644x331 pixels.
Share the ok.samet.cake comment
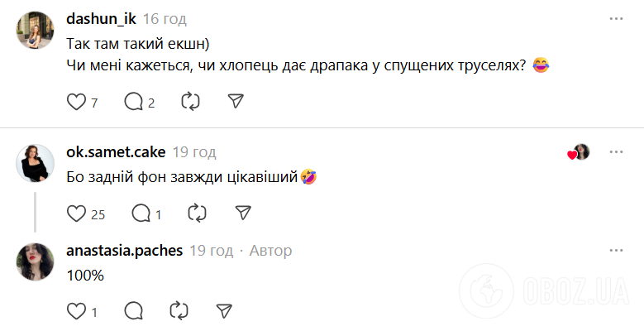click(242, 213)
